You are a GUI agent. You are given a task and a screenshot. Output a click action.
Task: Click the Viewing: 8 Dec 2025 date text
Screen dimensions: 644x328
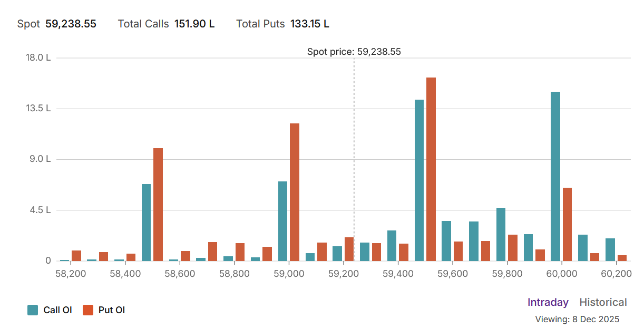[577, 319]
